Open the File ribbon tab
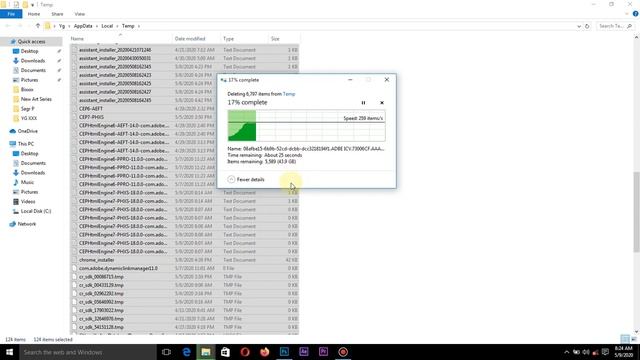 (11, 14)
